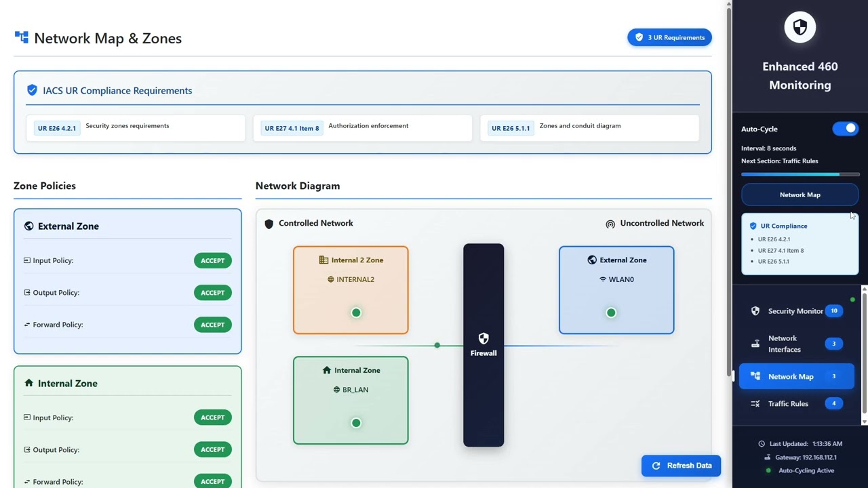The image size is (868, 488).
Task: Click the Internal 2 Zone building icon
Action: tap(323, 260)
